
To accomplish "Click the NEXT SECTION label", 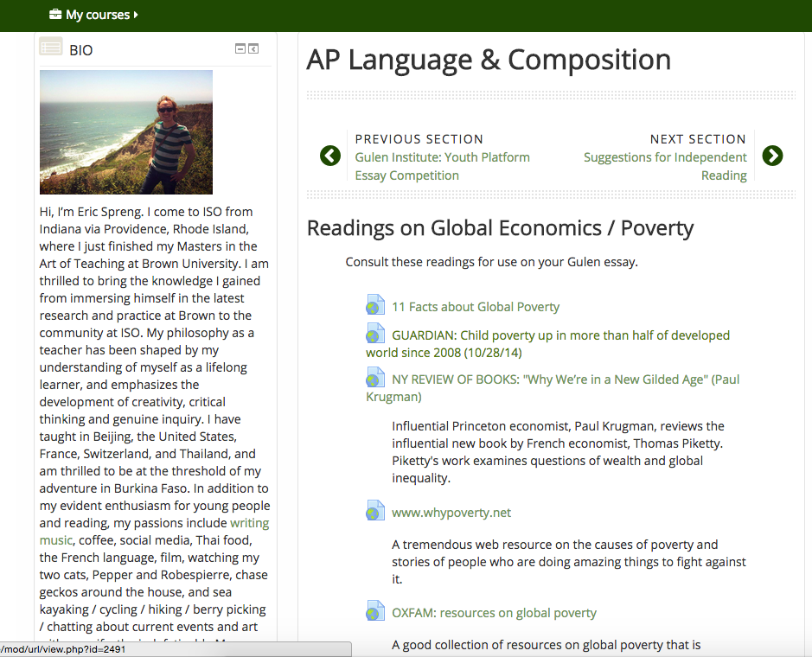I will click(x=698, y=139).
